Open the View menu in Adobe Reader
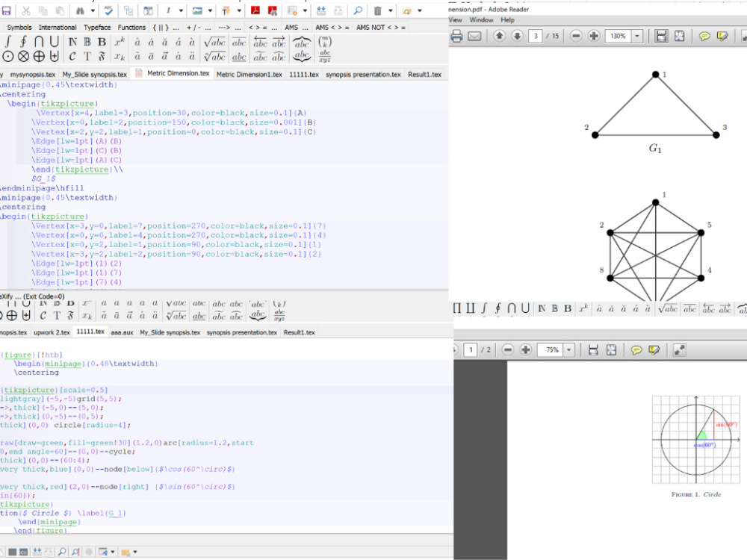 click(455, 20)
